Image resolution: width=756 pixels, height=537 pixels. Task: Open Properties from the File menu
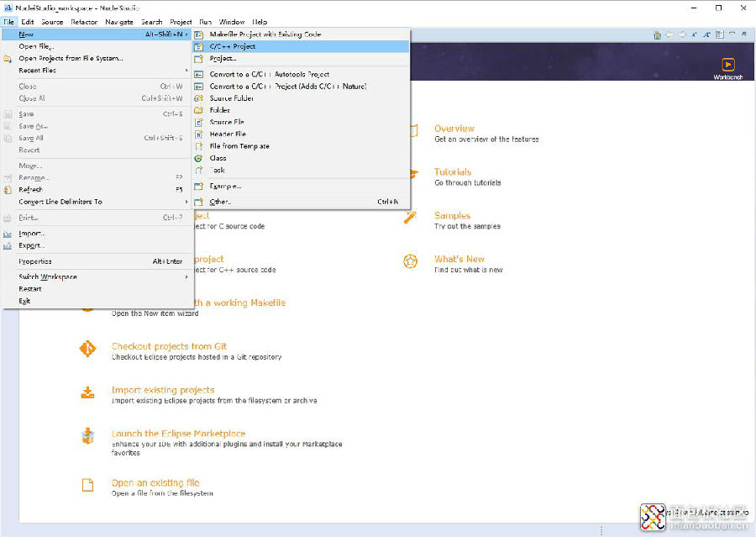97,261
